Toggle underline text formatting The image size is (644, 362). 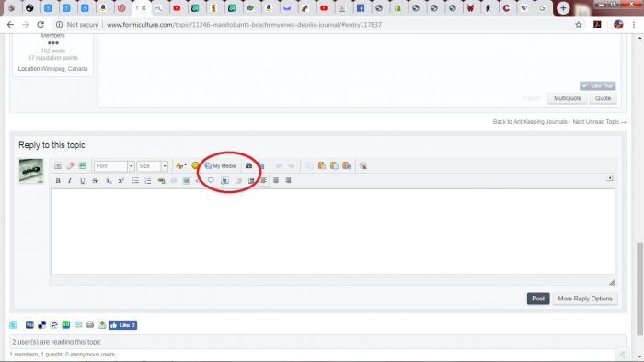[83, 181]
